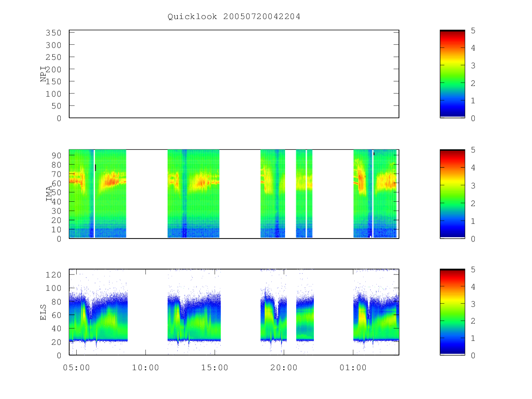
Task: Click the IMA panel color bar
Action: click(x=452, y=194)
